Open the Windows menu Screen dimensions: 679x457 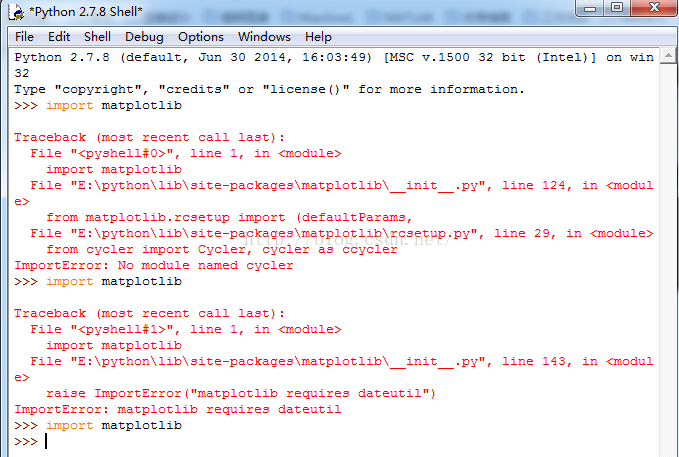coord(264,37)
